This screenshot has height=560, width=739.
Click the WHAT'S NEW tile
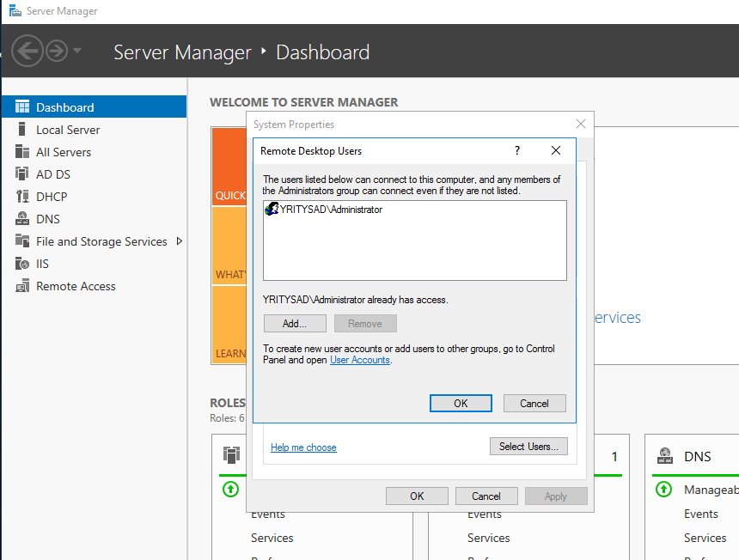(229, 246)
